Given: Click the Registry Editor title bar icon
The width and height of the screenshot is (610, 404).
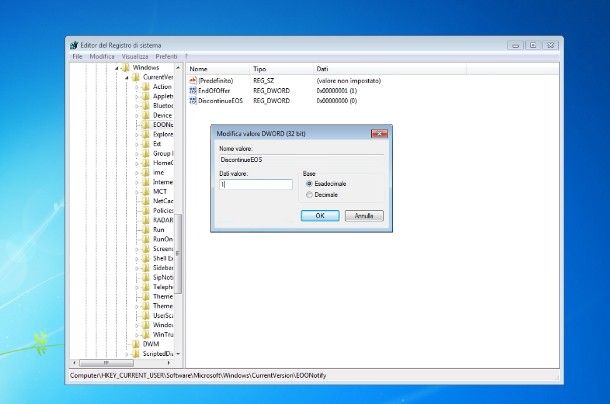Looking at the screenshot, I should pos(74,45).
